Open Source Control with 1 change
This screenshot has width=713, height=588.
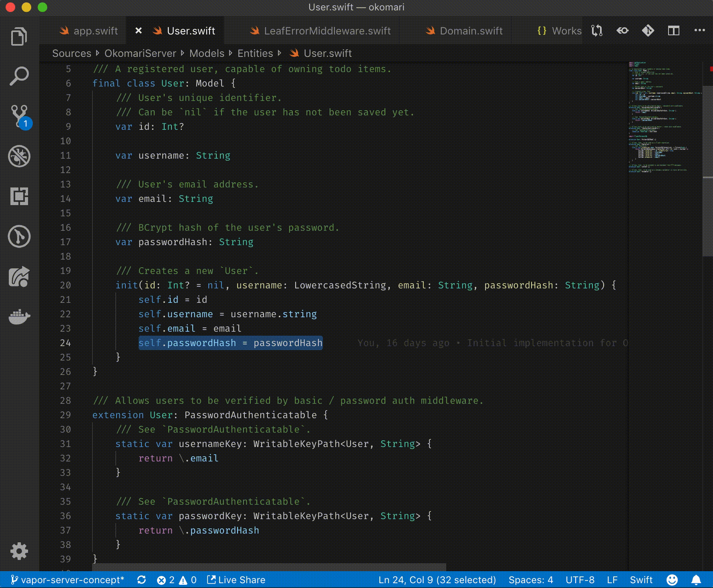[x=20, y=116]
